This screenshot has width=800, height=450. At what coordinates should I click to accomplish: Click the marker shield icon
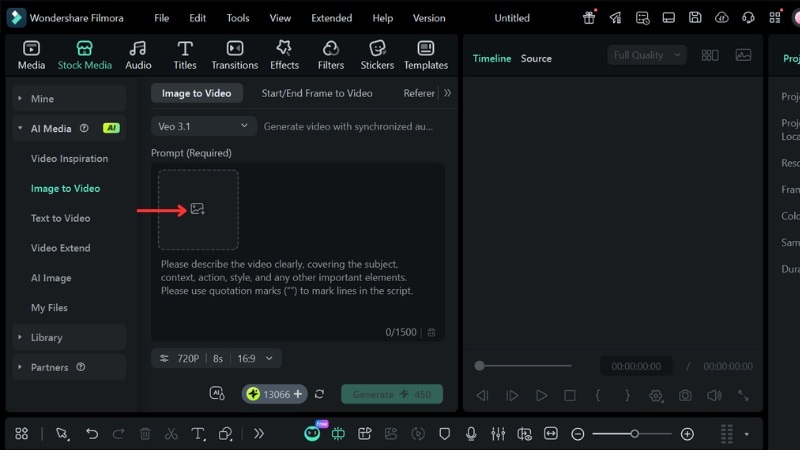(444, 434)
